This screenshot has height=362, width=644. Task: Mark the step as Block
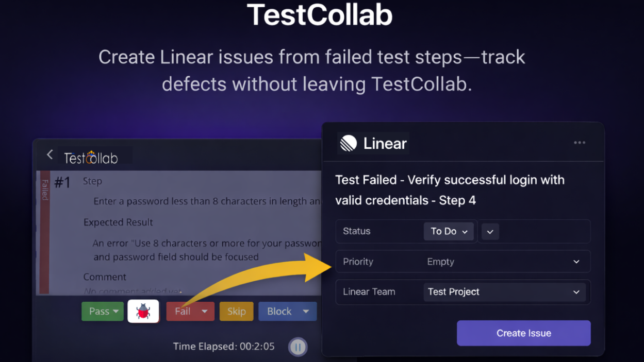(x=279, y=311)
